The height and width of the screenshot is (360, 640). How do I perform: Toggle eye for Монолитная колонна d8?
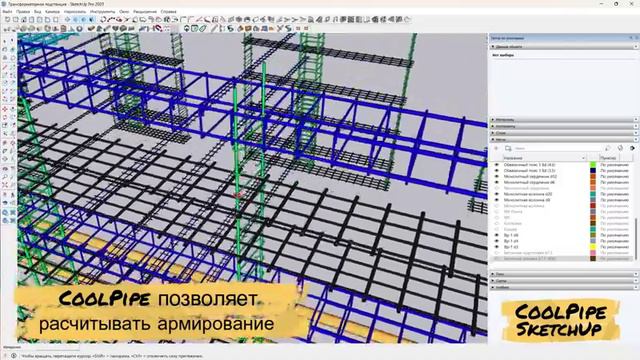click(497, 200)
